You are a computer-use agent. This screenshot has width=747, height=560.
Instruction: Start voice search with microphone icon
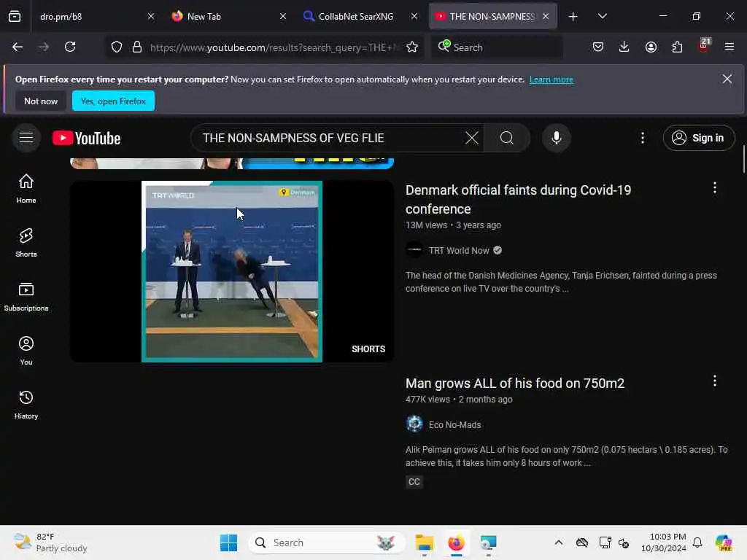tap(556, 138)
